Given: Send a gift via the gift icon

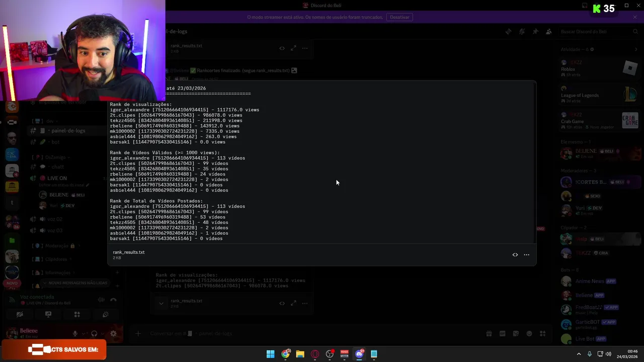Looking at the screenshot, I should pyautogui.click(x=489, y=334).
